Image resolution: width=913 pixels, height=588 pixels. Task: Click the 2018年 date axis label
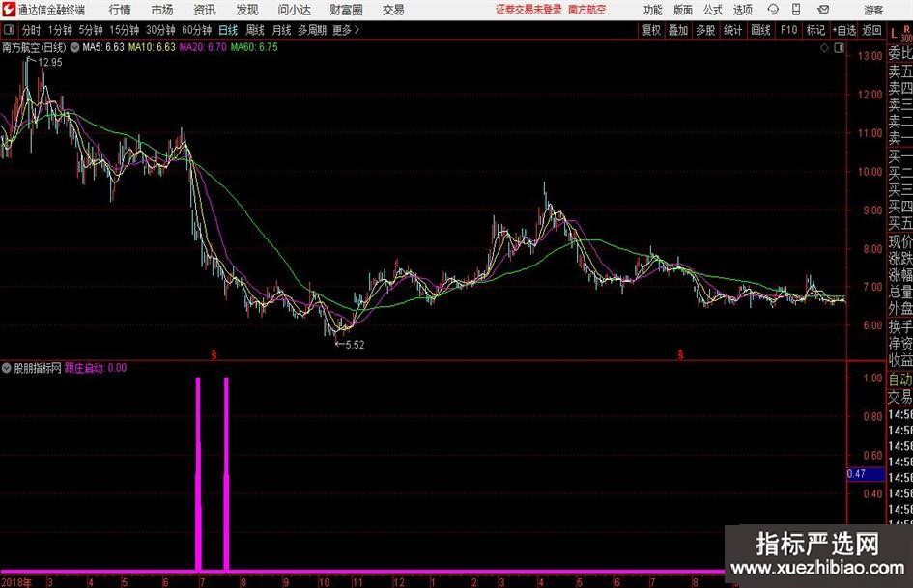16,582
